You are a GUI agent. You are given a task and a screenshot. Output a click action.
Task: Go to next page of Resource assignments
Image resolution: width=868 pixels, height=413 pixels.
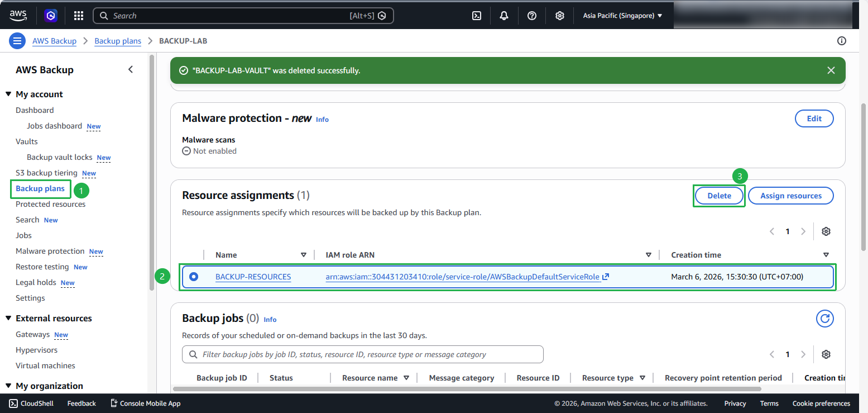803,231
